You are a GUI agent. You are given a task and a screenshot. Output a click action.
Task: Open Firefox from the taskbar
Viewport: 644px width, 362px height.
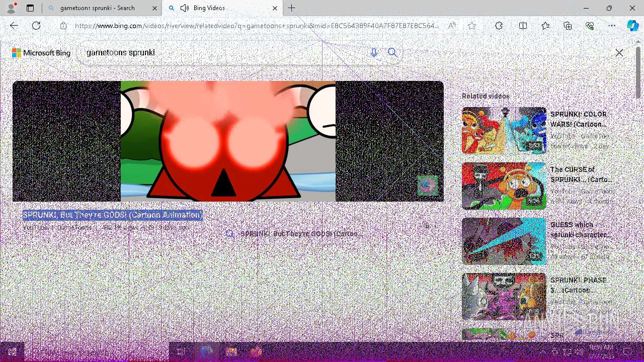(256, 352)
